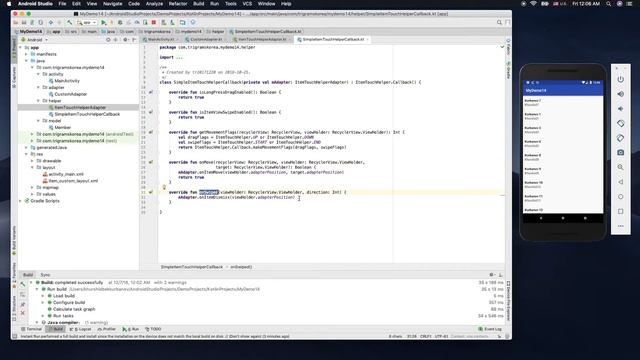Open the Profiler tool window

[x=107, y=329]
